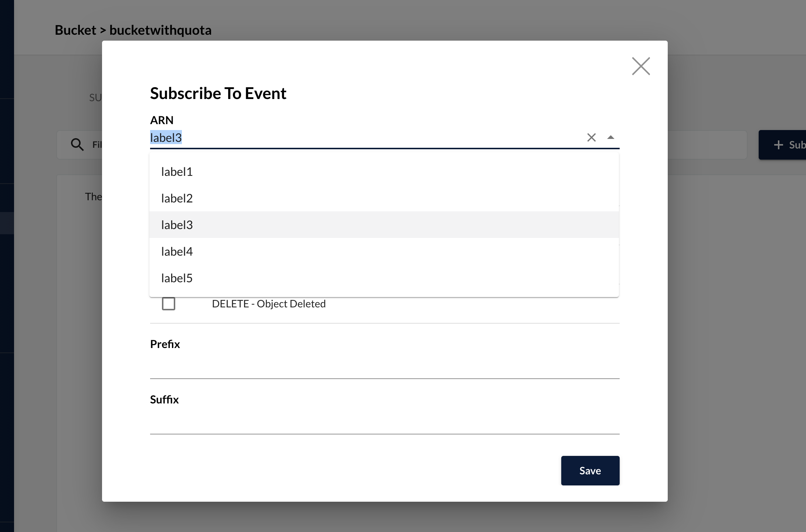Choose label5 from ARN list
Image resolution: width=806 pixels, height=532 pixels.
pyautogui.click(x=177, y=278)
